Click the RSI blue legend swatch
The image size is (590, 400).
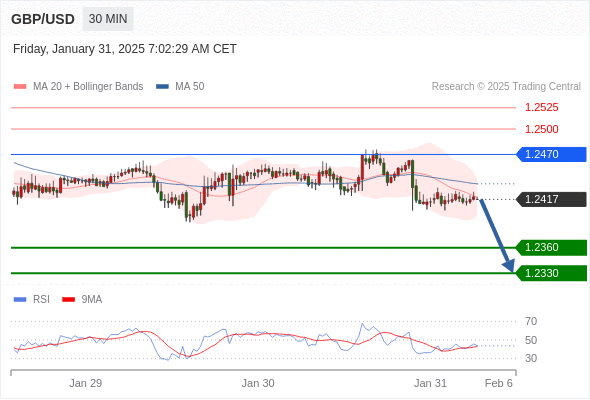(20, 300)
